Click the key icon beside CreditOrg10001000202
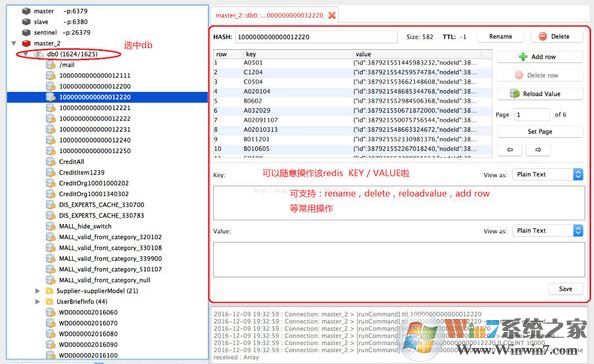The height and width of the screenshot is (364, 594). pyautogui.click(x=51, y=183)
